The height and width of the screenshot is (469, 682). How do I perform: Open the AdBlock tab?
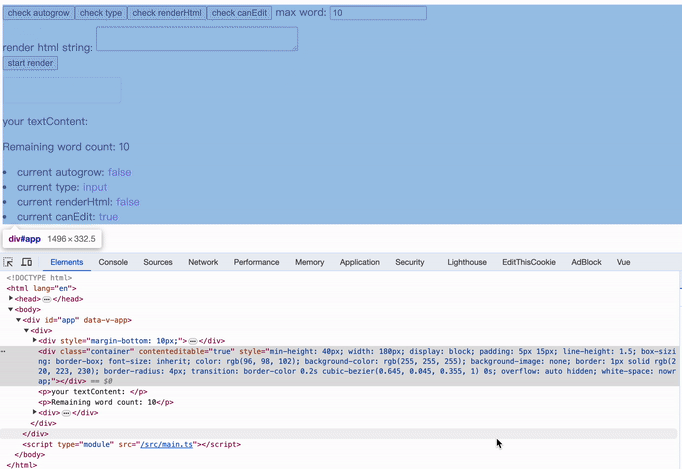click(x=586, y=262)
